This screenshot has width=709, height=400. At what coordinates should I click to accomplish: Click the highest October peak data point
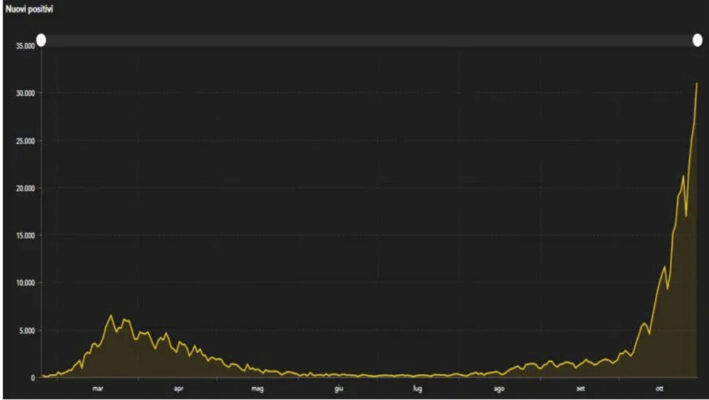697,84
